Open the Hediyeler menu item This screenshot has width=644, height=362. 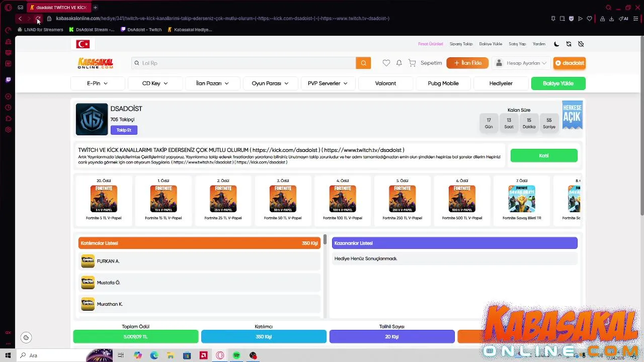(501, 83)
